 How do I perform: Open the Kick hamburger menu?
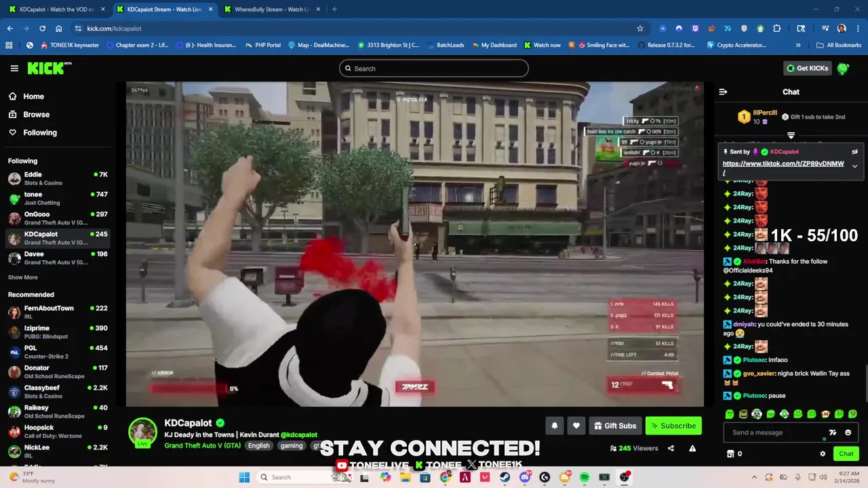pyautogui.click(x=14, y=68)
